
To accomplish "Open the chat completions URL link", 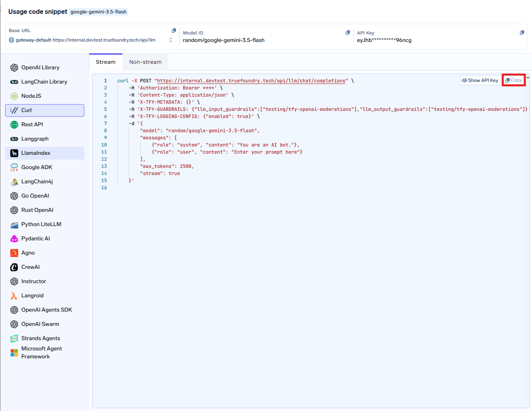I will pyautogui.click(x=251, y=81).
